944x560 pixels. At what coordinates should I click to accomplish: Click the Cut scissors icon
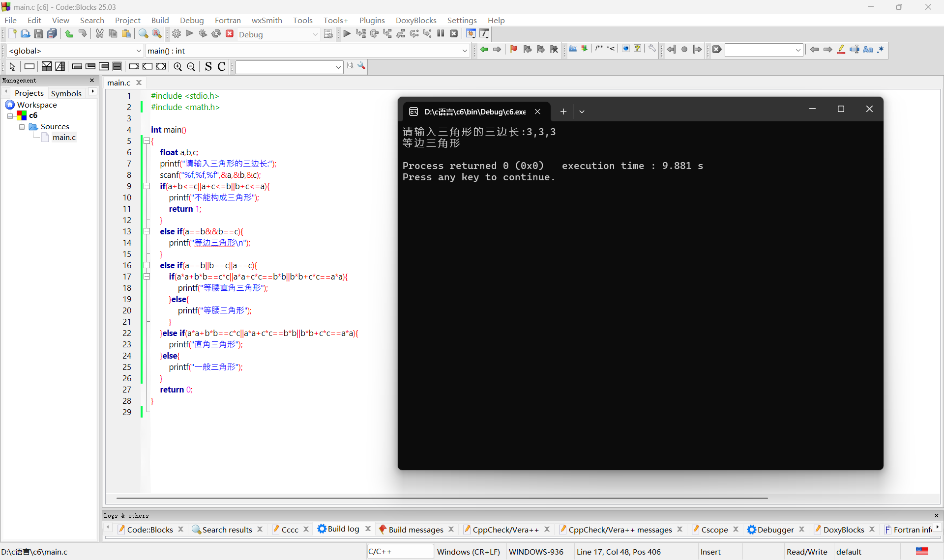pyautogui.click(x=100, y=34)
